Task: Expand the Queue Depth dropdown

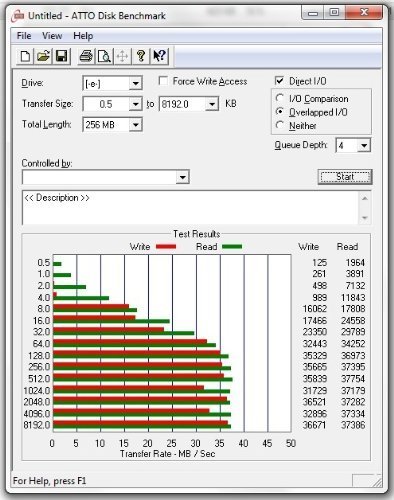Action: [364, 145]
